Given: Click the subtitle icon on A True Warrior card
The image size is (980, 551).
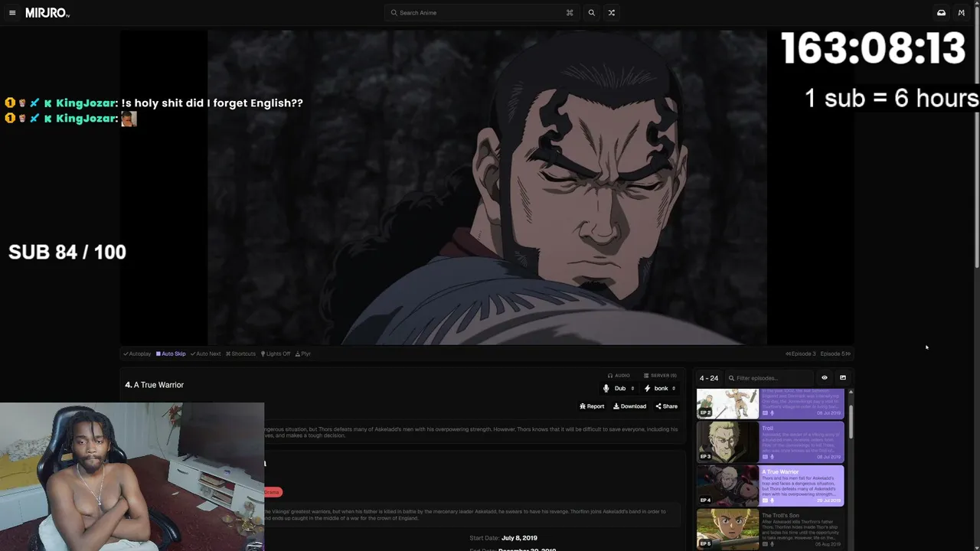Looking at the screenshot, I should tap(765, 500).
